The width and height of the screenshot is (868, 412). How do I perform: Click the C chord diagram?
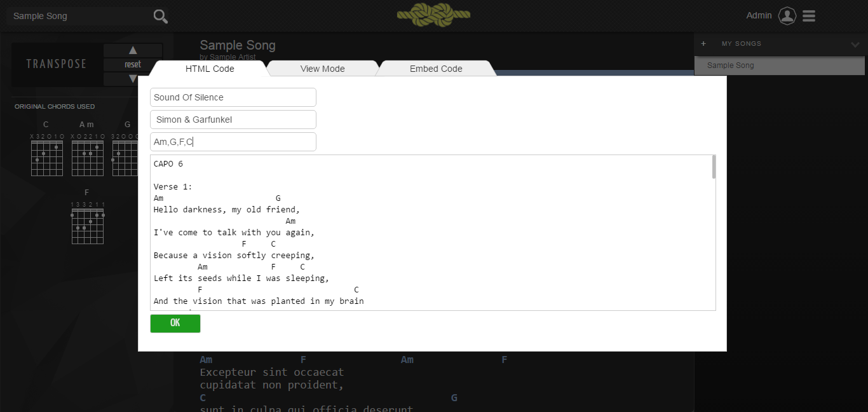pos(46,158)
